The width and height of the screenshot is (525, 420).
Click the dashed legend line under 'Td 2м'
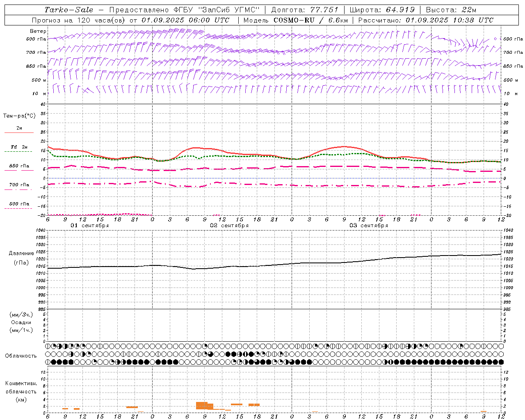tap(18, 152)
